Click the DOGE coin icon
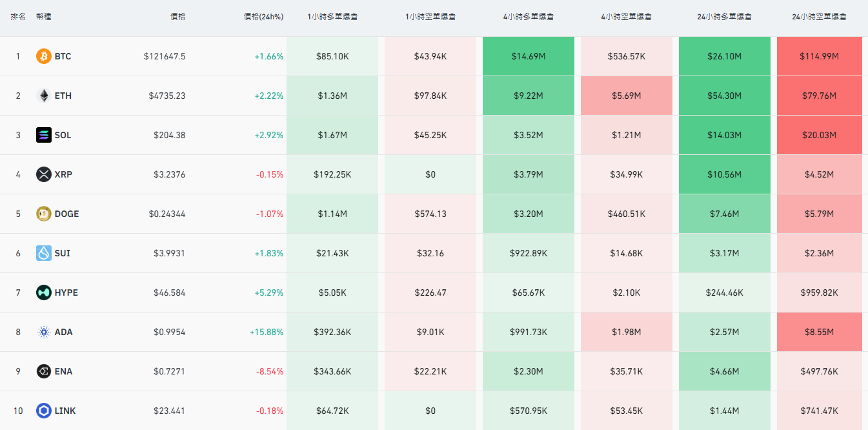 pos(44,214)
